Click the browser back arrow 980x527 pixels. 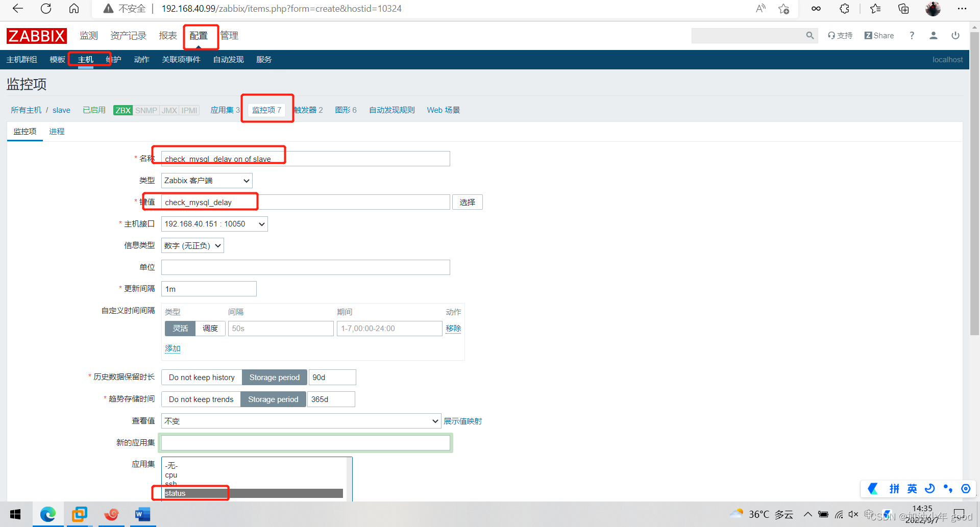pos(18,9)
